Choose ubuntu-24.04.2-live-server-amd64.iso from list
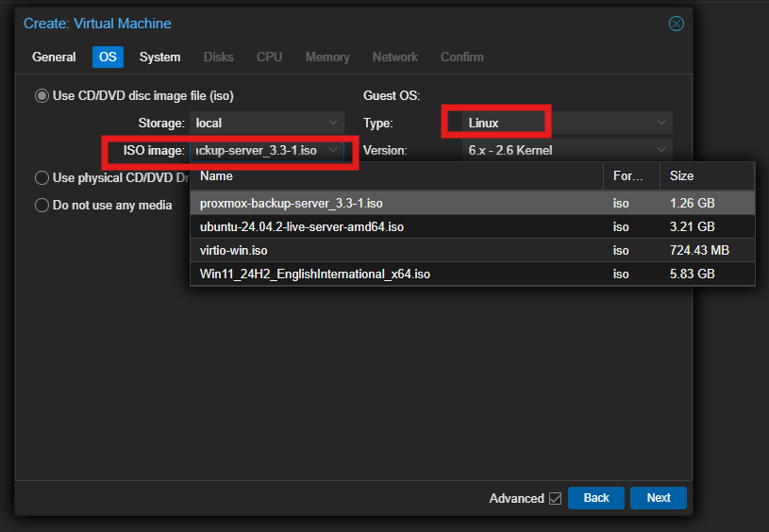 pos(473,226)
